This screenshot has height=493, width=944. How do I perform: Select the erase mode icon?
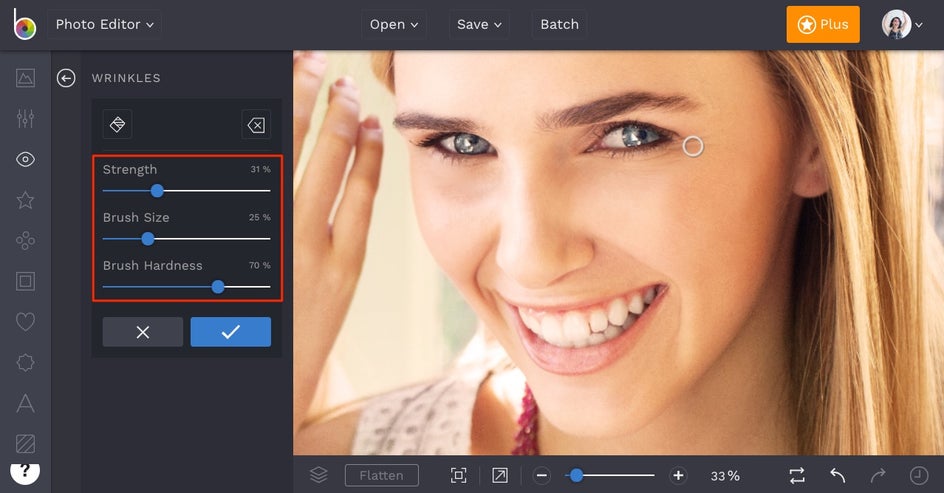pyautogui.click(x=256, y=125)
